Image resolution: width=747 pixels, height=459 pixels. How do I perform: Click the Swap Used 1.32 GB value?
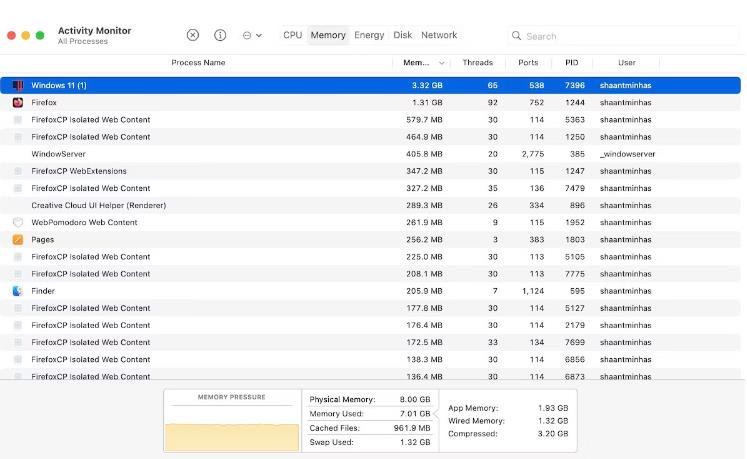(415, 442)
